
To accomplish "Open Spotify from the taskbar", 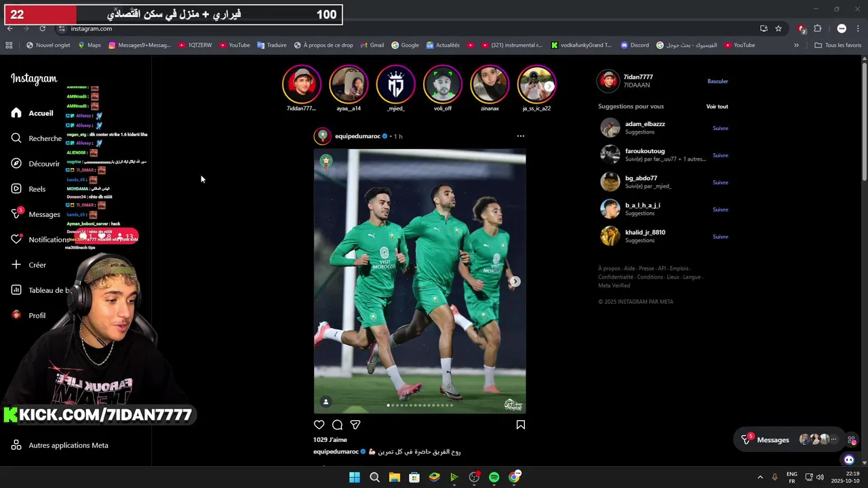I will pyautogui.click(x=494, y=477).
